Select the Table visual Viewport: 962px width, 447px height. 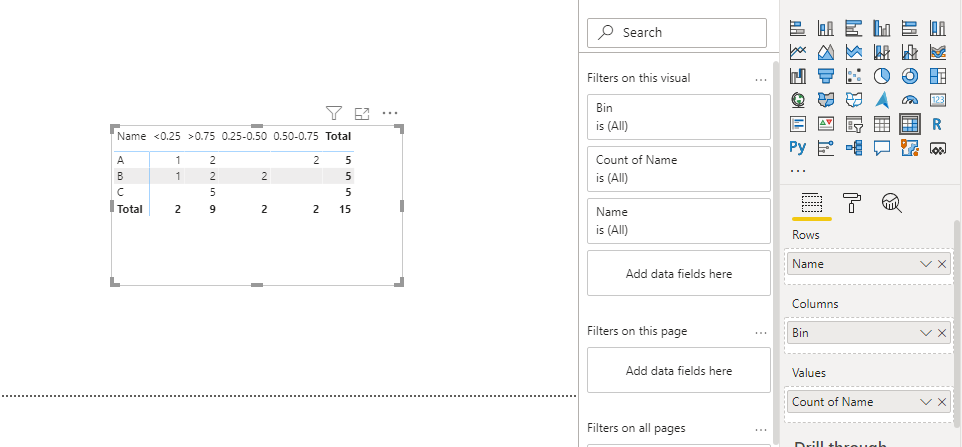click(882, 124)
